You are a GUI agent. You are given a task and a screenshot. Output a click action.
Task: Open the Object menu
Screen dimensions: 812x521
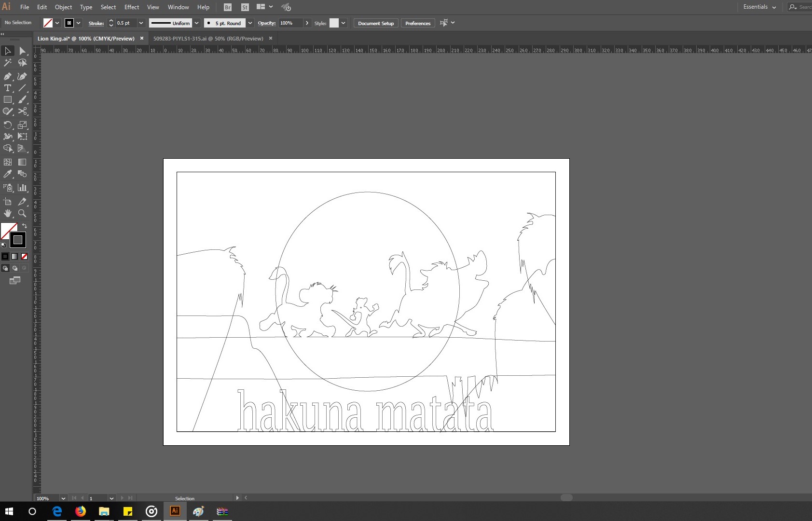pos(63,7)
